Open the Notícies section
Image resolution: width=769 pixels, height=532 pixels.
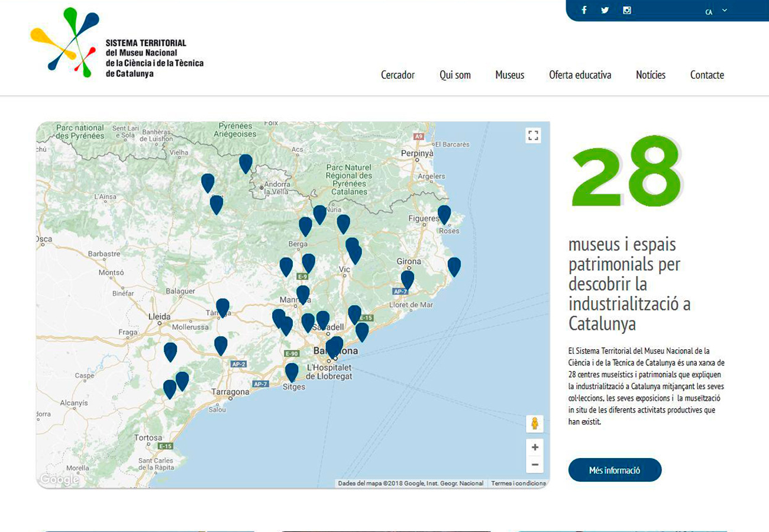(x=650, y=75)
